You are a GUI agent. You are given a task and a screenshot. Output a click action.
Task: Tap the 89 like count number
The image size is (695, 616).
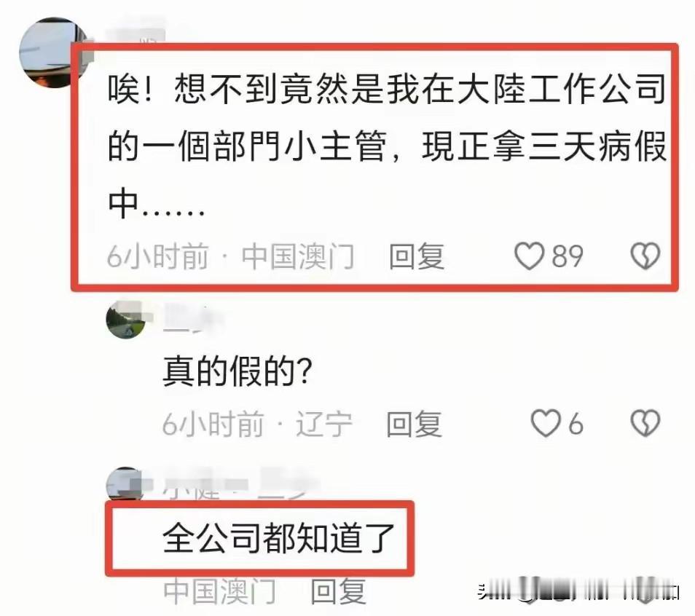(x=568, y=256)
